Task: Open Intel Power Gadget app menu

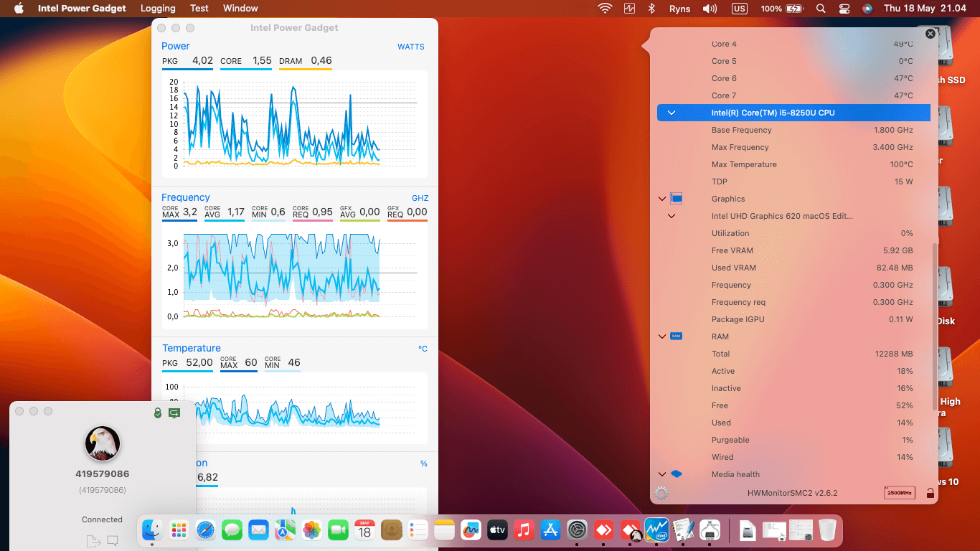Action: coord(82,9)
